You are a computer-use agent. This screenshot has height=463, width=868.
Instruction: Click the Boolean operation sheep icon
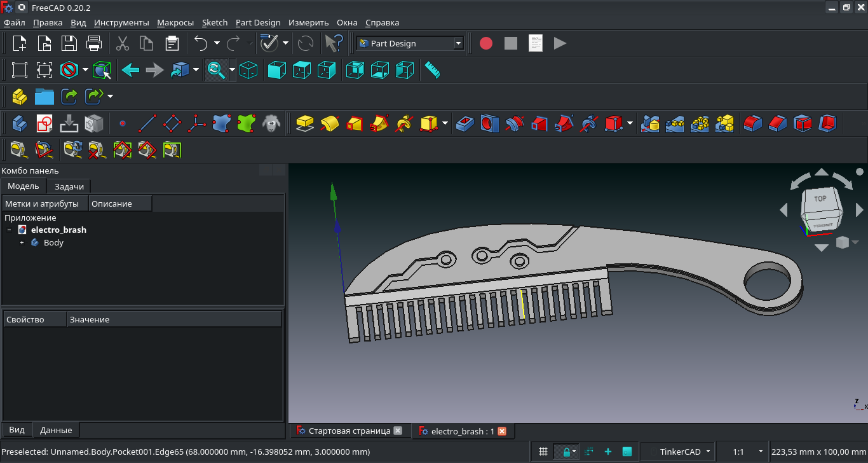coord(272,123)
